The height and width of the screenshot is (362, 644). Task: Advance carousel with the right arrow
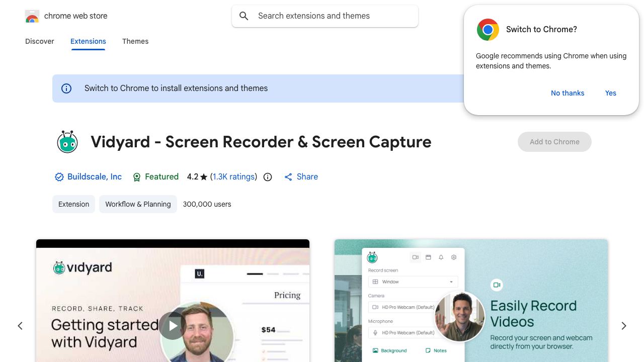624,326
